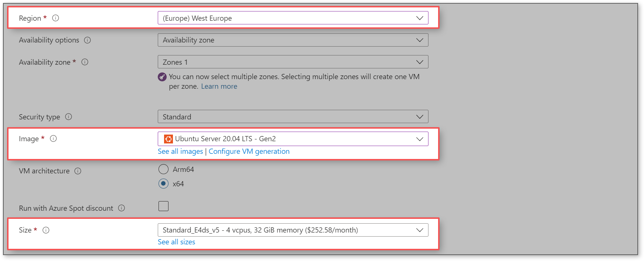Viewport: 644px width, 261px height.
Task: Follow the Learn more link about zones
Action: (219, 86)
